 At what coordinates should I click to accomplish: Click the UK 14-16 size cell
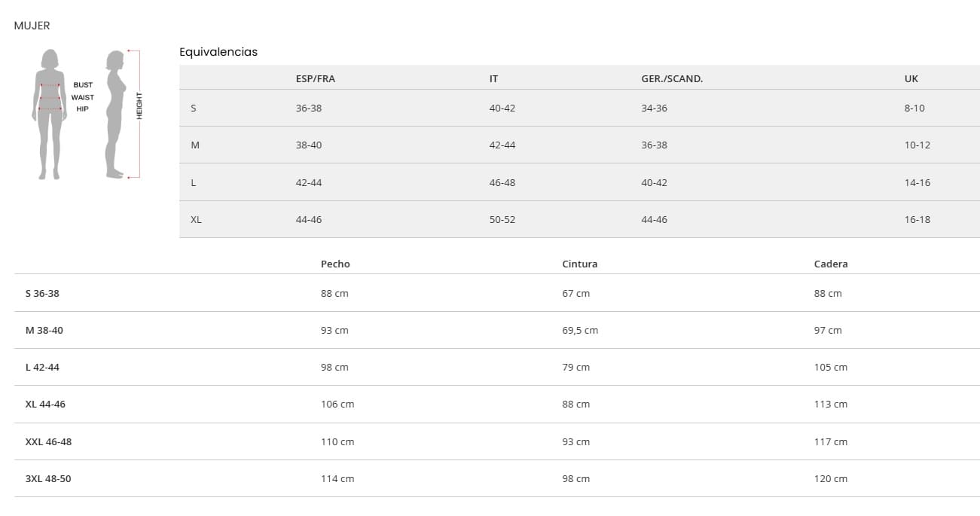click(917, 182)
